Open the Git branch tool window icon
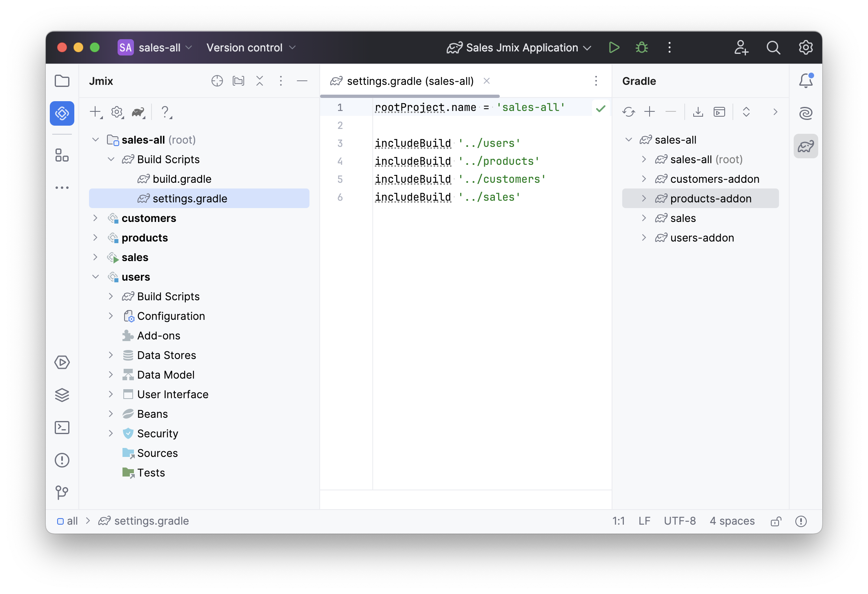Image resolution: width=868 pixels, height=594 pixels. coord(62,492)
